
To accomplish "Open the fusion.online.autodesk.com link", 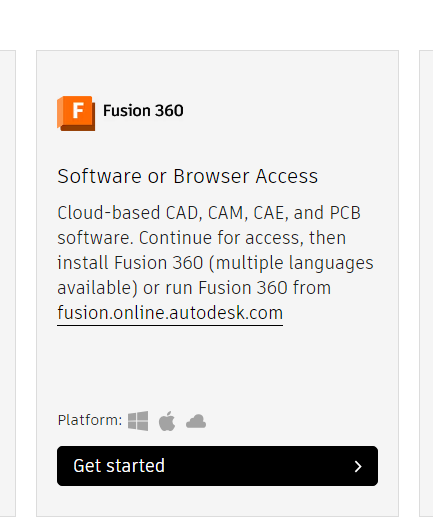I will [x=170, y=313].
